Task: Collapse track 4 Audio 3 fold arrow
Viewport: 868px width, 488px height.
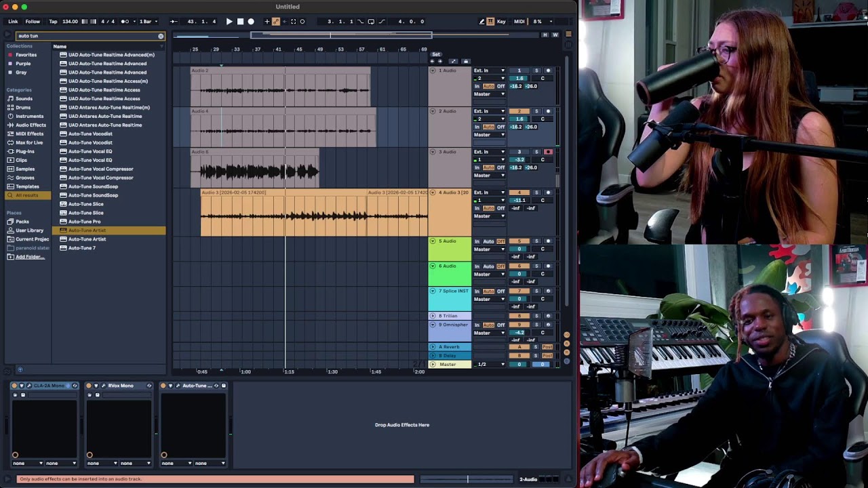Action: [433, 192]
